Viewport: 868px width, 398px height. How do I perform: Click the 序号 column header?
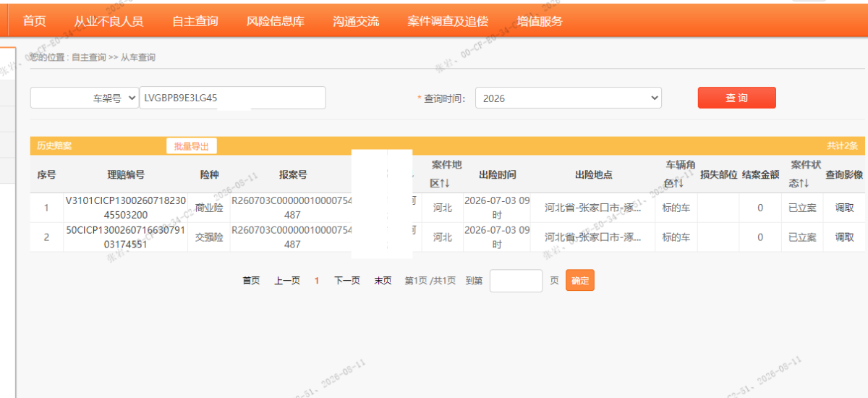coord(47,174)
